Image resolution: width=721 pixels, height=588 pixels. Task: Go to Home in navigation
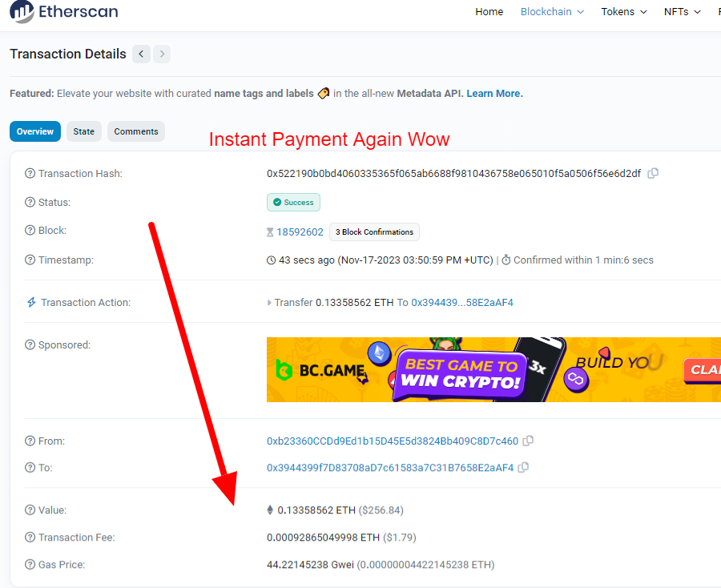tap(489, 11)
